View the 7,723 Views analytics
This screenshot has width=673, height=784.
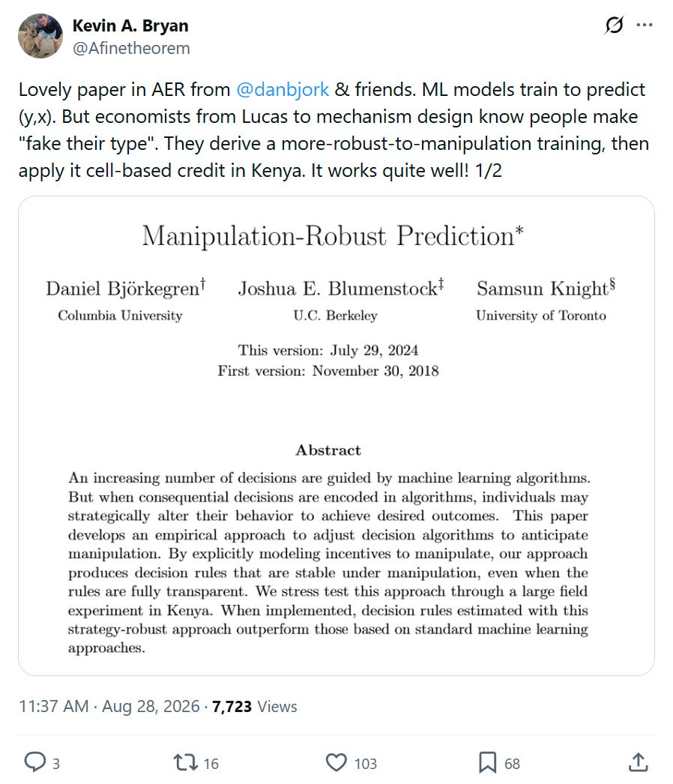[255, 707]
